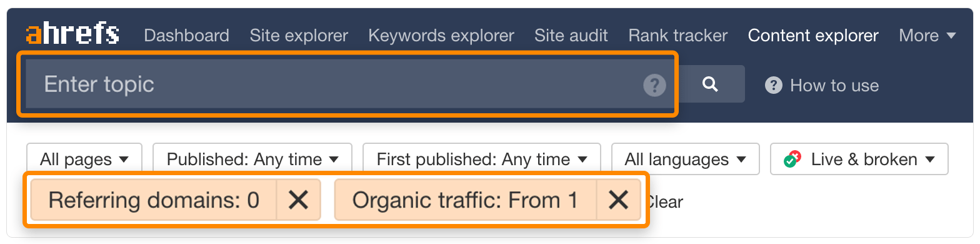Click the question mark beside How to use
This screenshot has width=980, height=244.
coord(774,85)
